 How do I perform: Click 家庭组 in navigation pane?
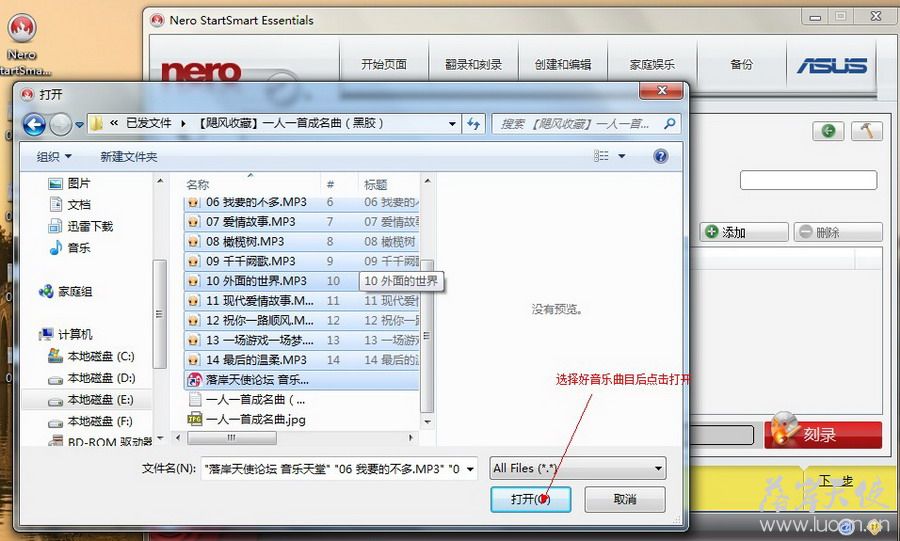[x=65, y=291]
